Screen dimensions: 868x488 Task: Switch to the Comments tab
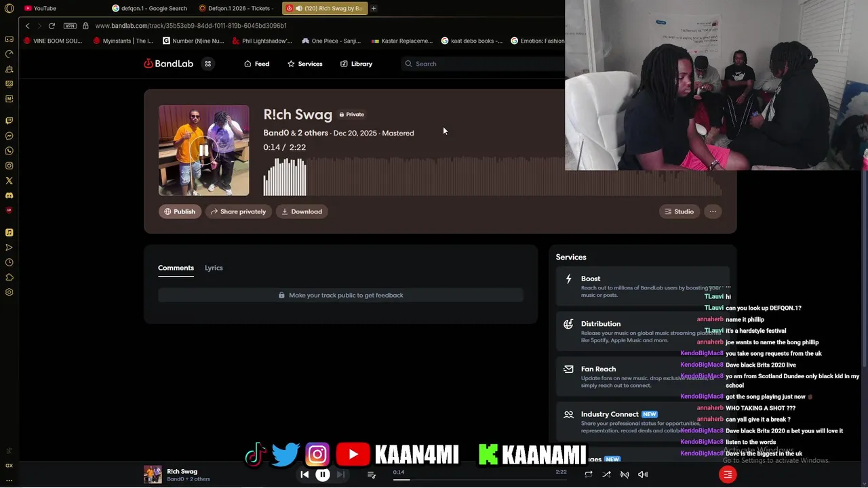pos(176,268)
